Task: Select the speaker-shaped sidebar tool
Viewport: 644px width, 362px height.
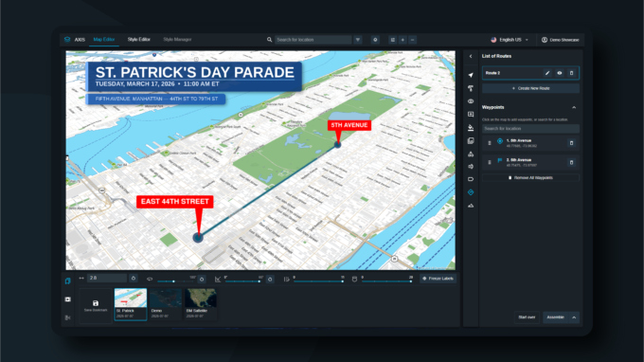Action: (x=471, y=167)
